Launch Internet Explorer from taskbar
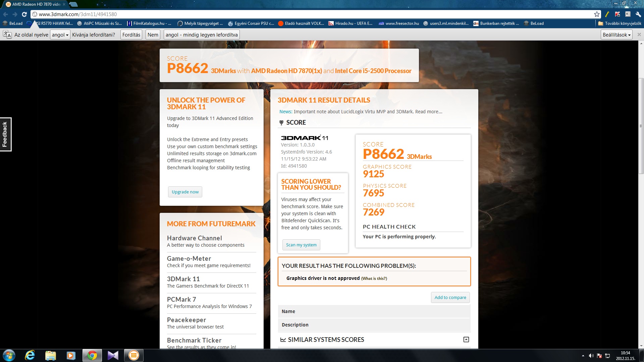Image resolution: width=644 pixels, height=362 pixels. tap(30, 355)
